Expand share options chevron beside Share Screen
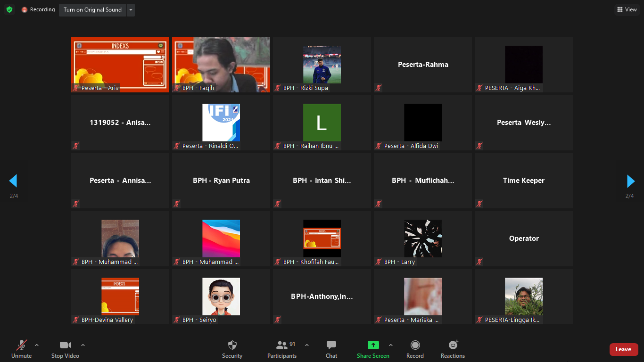The width and height of the screenshot is (644, 362). (x=390, y=345)
